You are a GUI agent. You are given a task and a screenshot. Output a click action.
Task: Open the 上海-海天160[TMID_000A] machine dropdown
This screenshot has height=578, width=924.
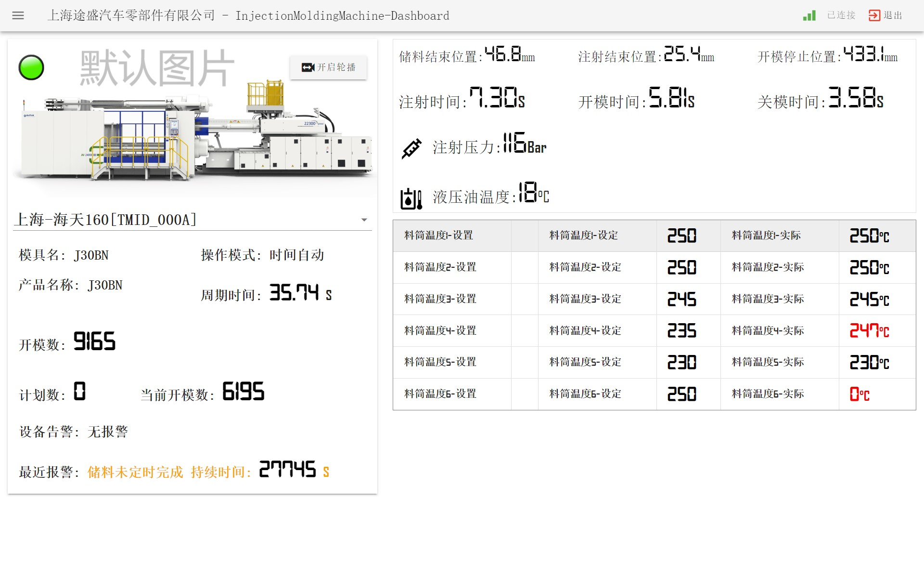point(192,220)
